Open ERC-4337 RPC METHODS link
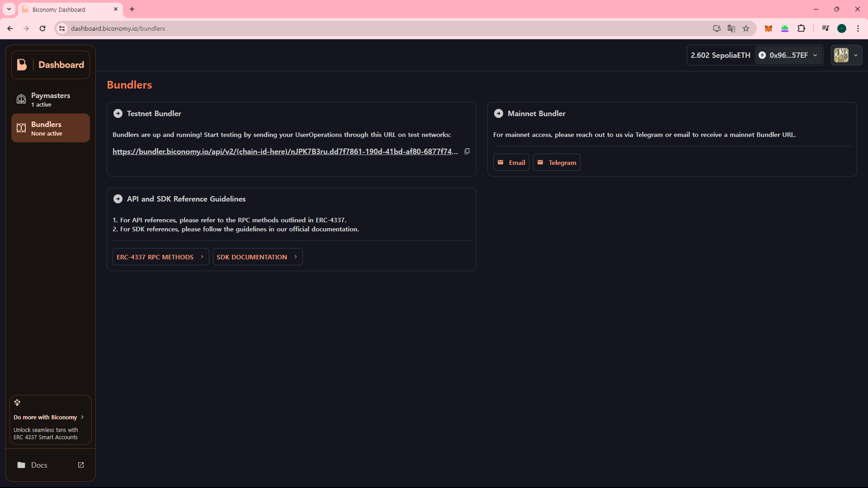The image size is (868, 488). pyautogui.click(x=160, y=257)
